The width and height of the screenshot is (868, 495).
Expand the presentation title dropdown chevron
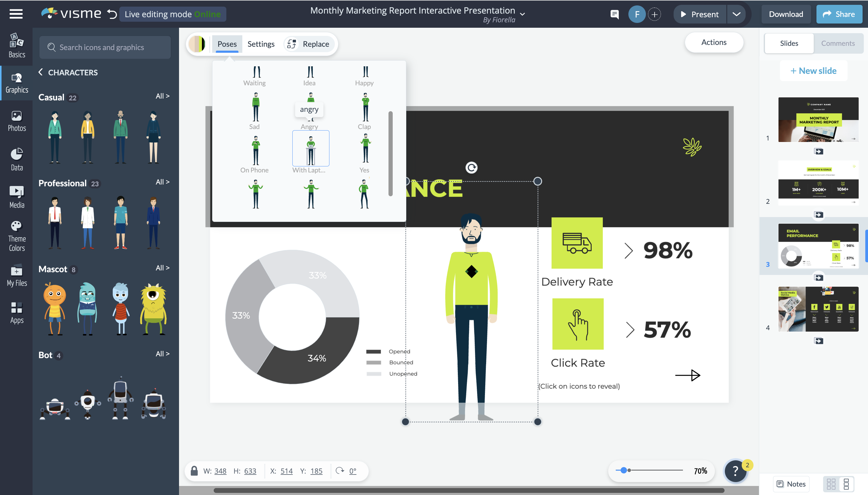point(523,14)
